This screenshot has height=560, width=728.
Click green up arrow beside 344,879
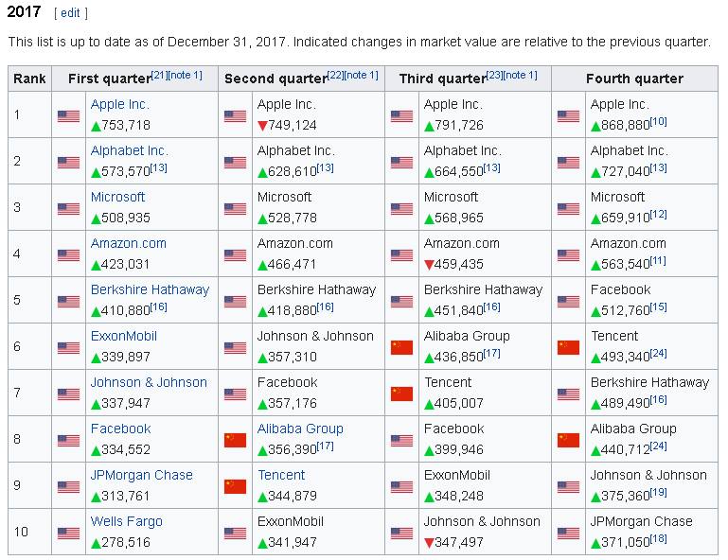[262, 497]
